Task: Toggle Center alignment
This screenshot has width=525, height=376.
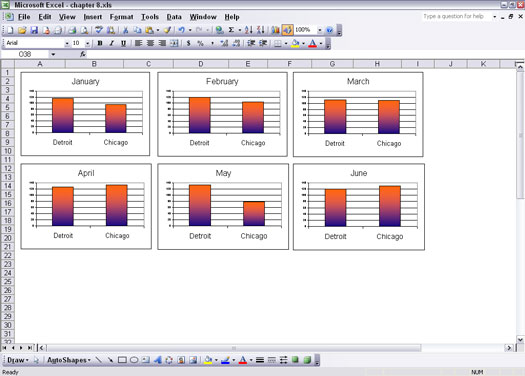Action: pyautogui.click(x=150, y=43)
